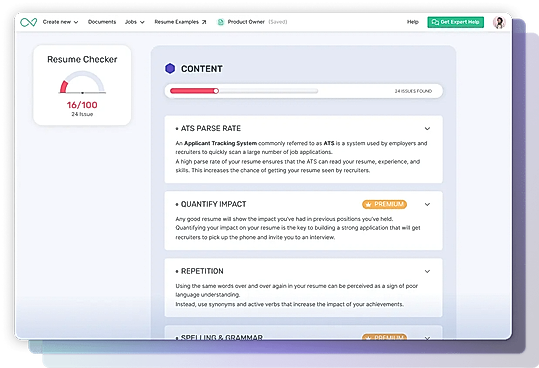Screen dimensions: 539x368
Task: Click the REPETITION heading
Action: [x=202, y=271]
